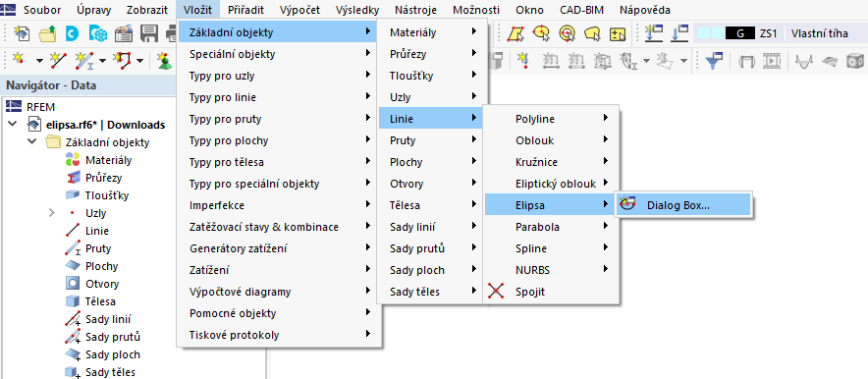Expand the Uzly tree node

(x=52, y=213)
